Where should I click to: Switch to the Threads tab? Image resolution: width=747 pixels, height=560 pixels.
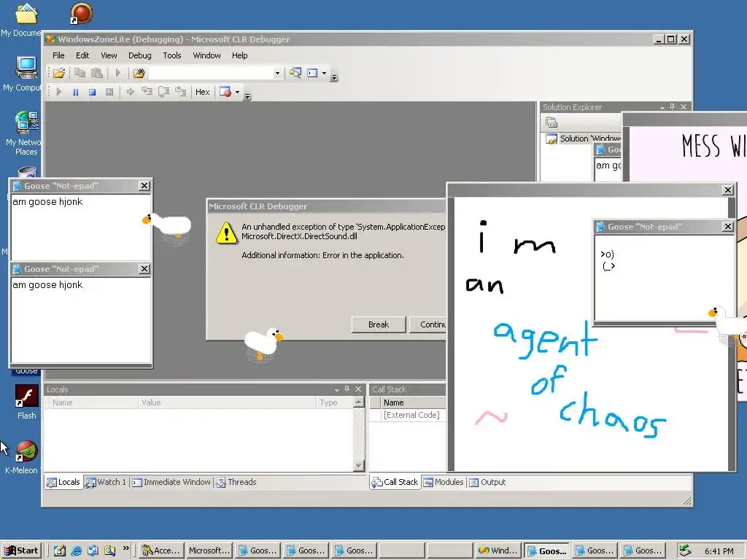click(237, 482)
